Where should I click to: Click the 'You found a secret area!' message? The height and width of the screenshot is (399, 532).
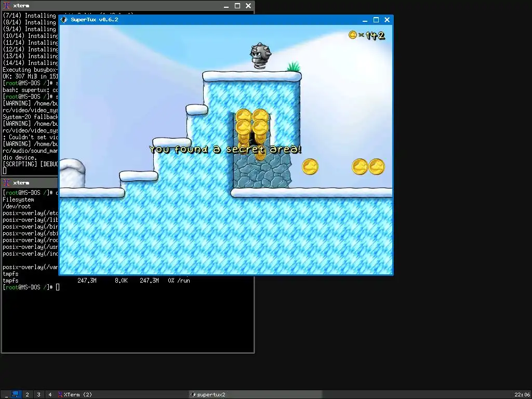click(x=225, y=149)
